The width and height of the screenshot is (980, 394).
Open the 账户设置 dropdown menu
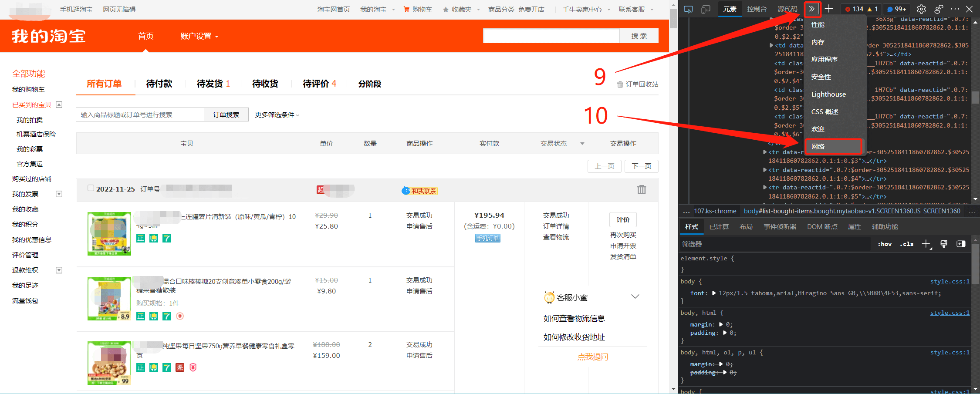click(199, 36)
